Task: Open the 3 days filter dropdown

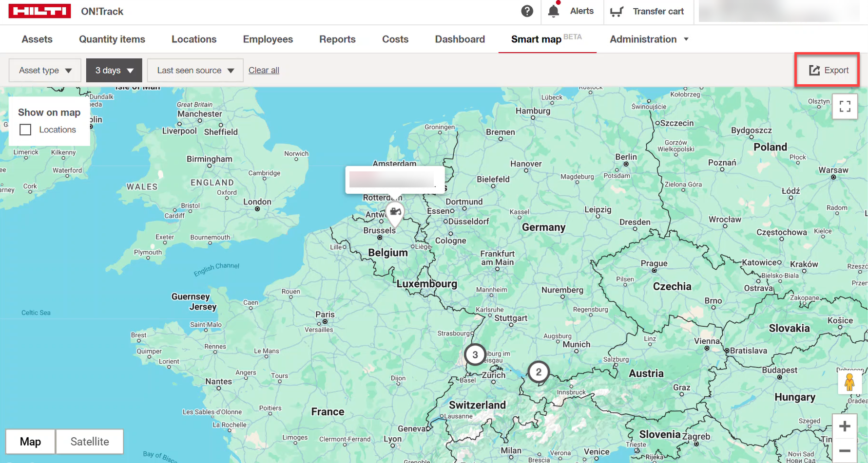Action: pos(114,70)
